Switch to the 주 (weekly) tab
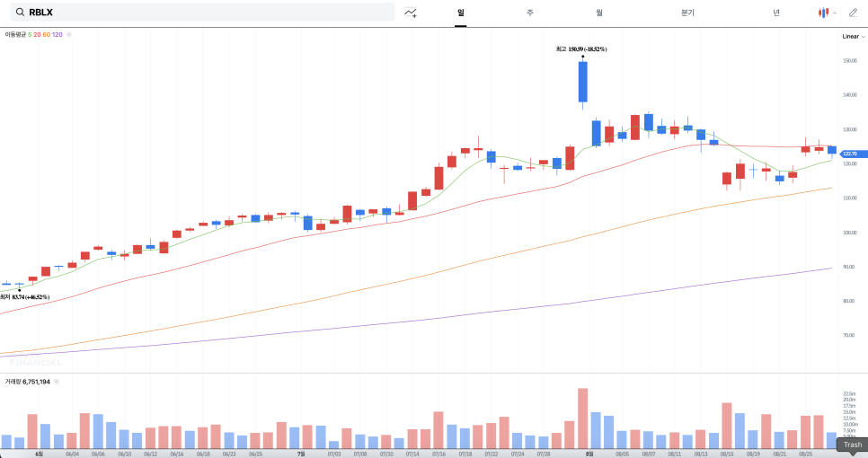 530,13
